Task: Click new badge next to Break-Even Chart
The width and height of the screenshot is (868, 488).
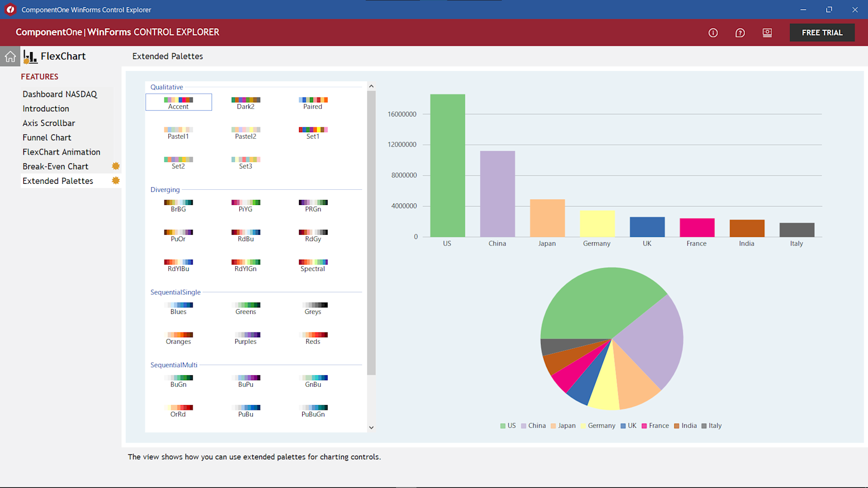Action: [116, 166]
